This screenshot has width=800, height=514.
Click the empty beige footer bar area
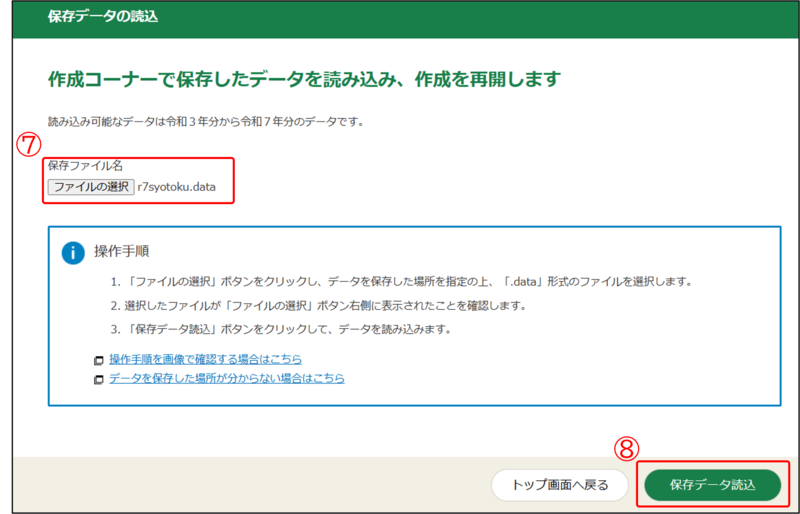(x=250, y=484)
